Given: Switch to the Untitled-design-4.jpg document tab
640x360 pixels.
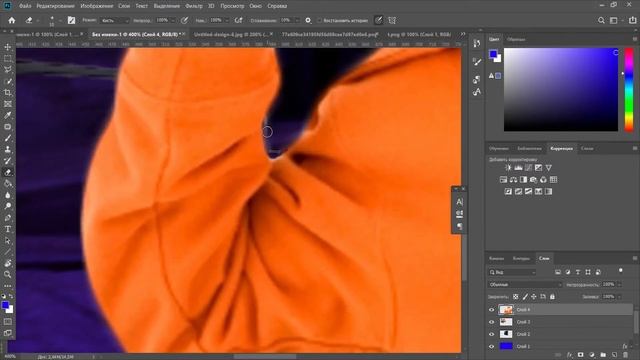Looking at the screenshot, I should pos(231,35).
